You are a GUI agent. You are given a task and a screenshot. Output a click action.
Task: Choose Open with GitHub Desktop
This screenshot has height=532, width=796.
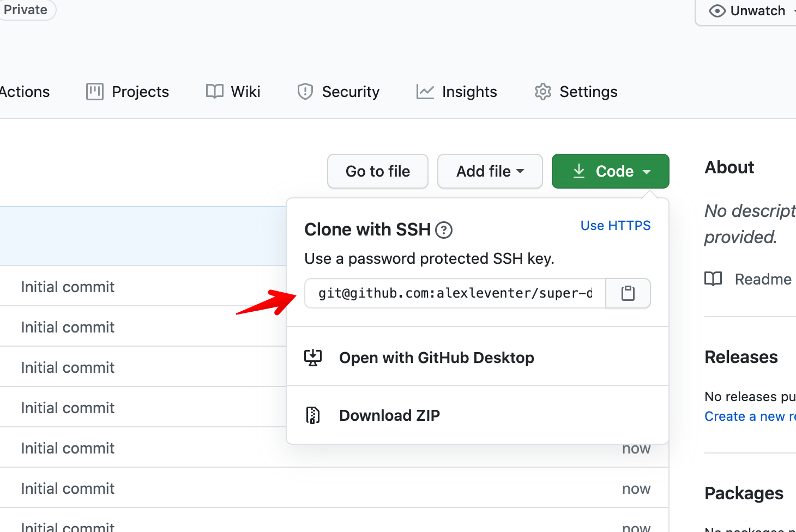[x=478, y=358]
